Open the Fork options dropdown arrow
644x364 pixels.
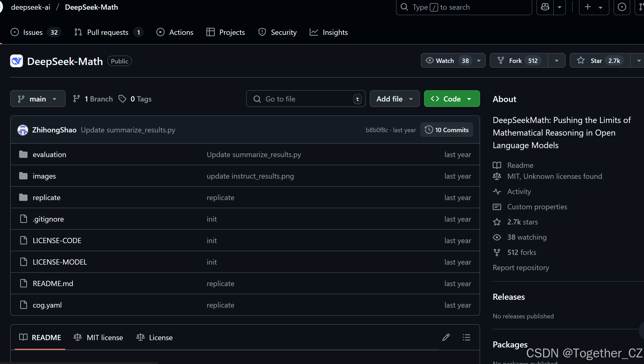tap(556, 61)
